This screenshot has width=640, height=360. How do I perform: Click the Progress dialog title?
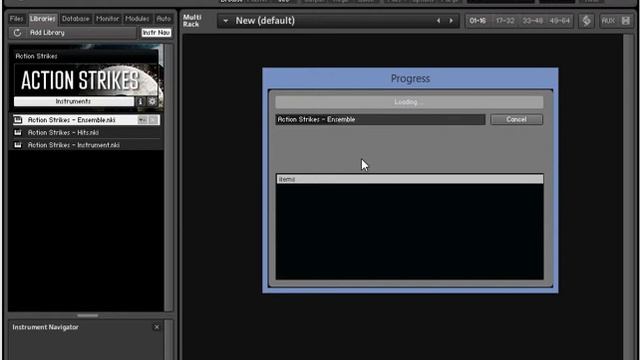[x=410, y=78]
